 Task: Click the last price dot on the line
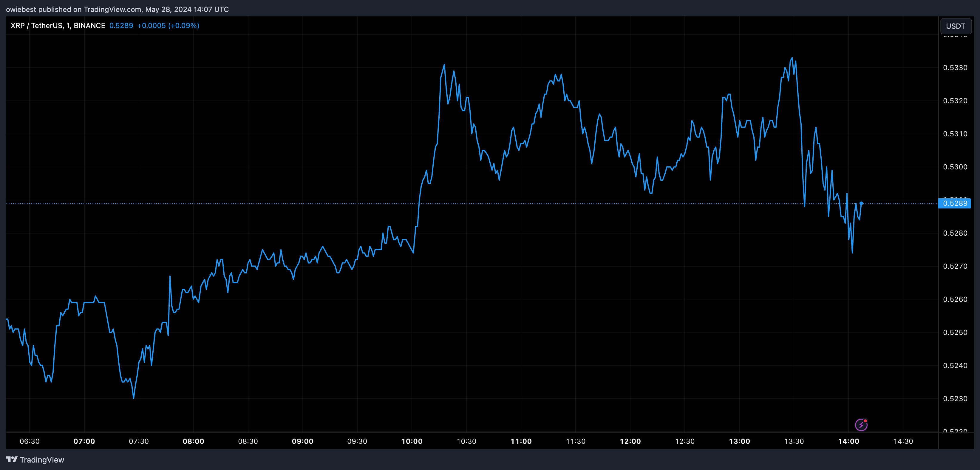(x=861, y=203)
